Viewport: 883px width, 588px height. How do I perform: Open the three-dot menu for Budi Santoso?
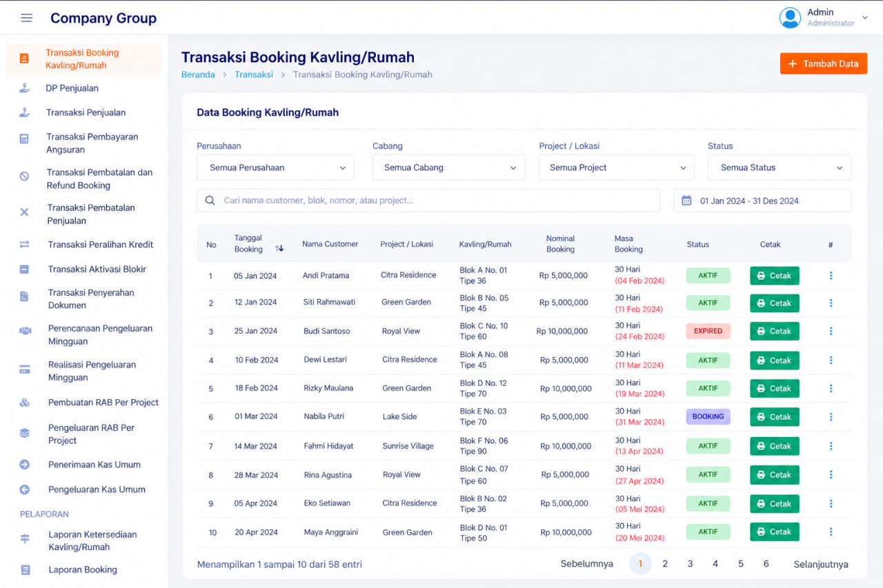coord(831,332)
